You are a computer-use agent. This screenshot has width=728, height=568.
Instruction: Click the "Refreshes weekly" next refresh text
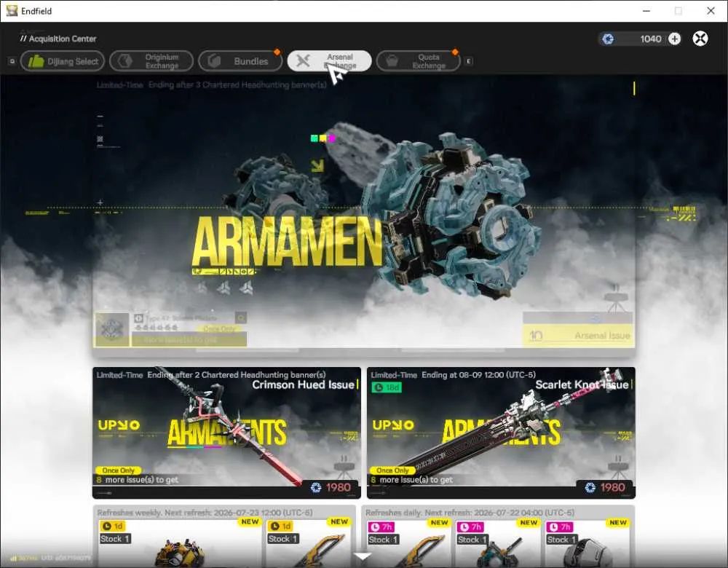(205, 512)
